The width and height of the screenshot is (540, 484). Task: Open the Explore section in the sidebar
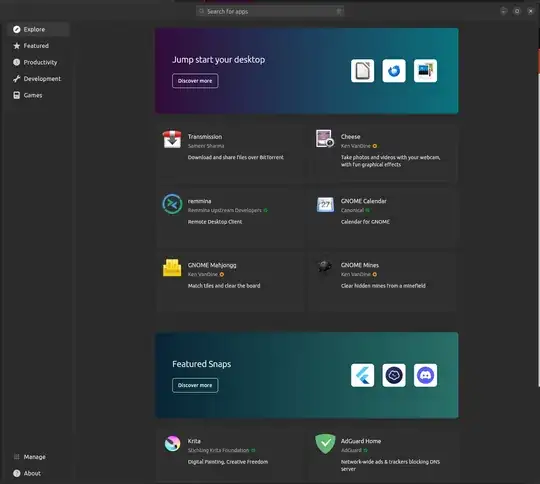click(38, 29)
